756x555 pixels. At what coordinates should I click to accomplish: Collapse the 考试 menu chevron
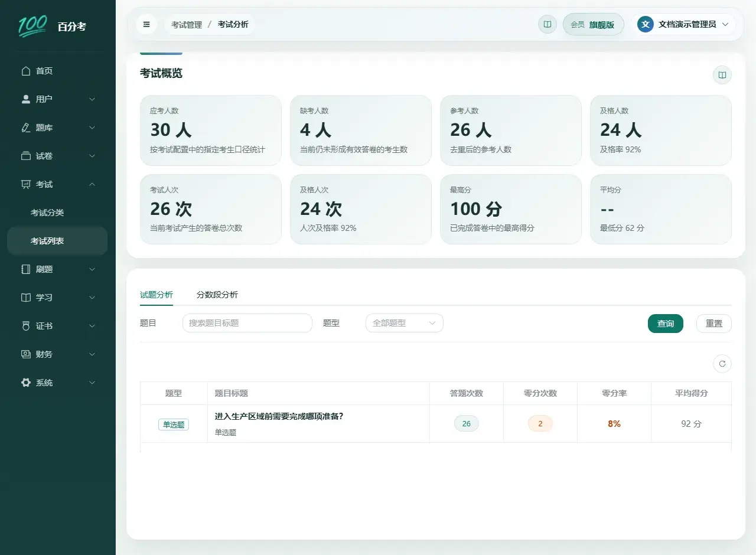(92, 184)
